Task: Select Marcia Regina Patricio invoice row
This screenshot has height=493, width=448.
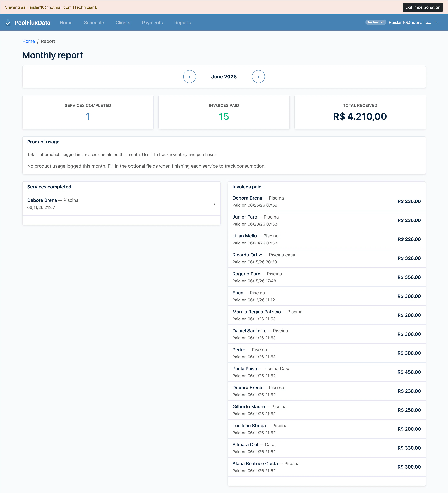Action: coord(327,315)
